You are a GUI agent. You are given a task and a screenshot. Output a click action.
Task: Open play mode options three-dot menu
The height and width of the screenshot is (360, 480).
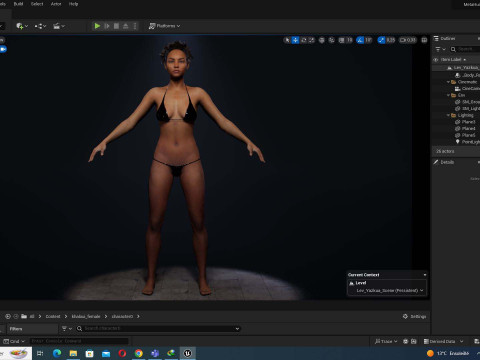point(135,26)
